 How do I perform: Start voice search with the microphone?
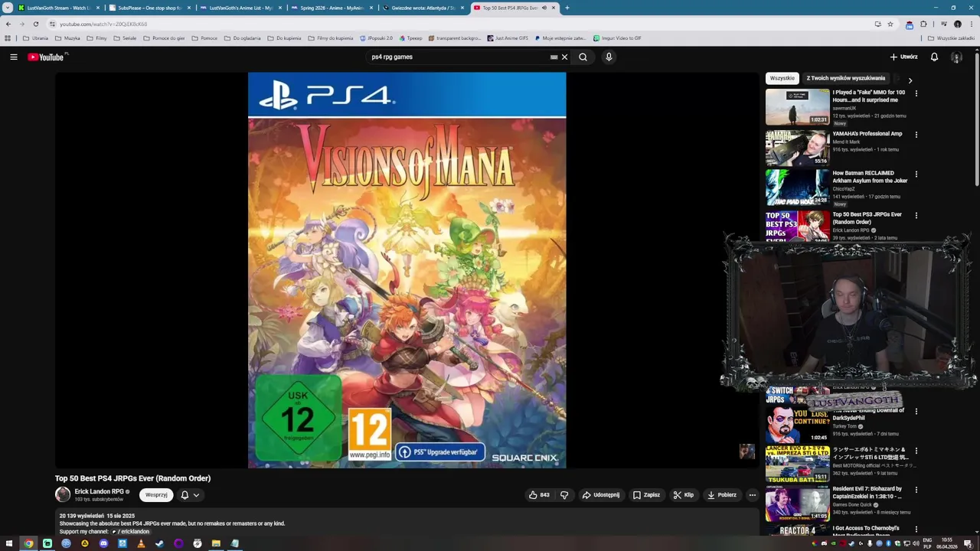609,57
